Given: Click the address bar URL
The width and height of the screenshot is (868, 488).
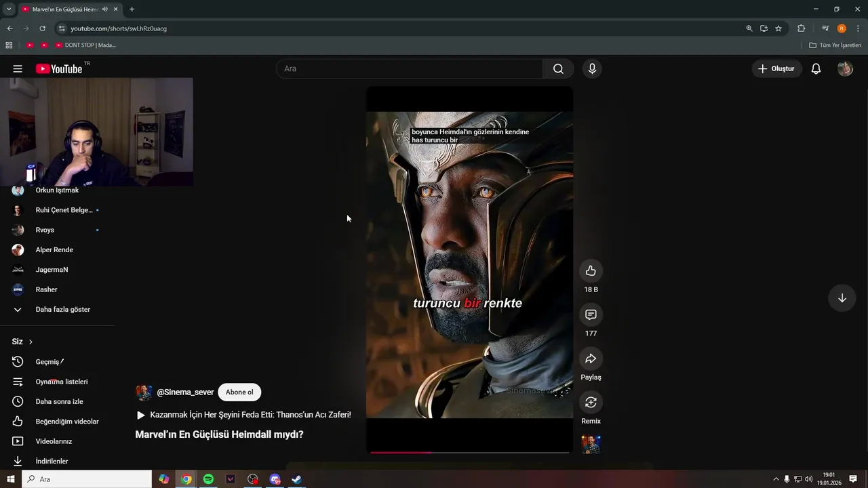Looking at the screenshot, I should coord(119,28).
